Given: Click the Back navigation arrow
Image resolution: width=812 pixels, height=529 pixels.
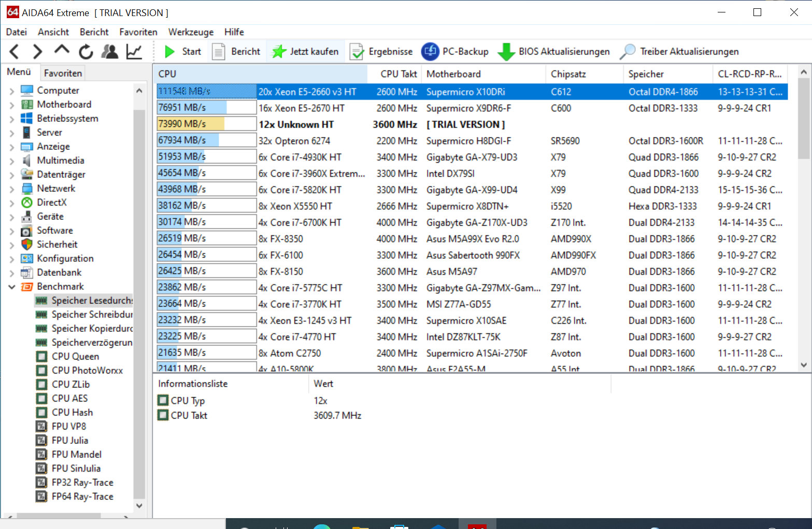Looking at the screenshot, I should point(15,51).
